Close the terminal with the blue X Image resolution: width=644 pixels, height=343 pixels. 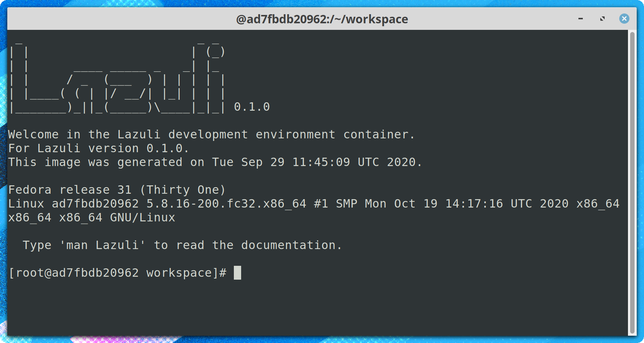pyautogui.click(x=624, y=19)
